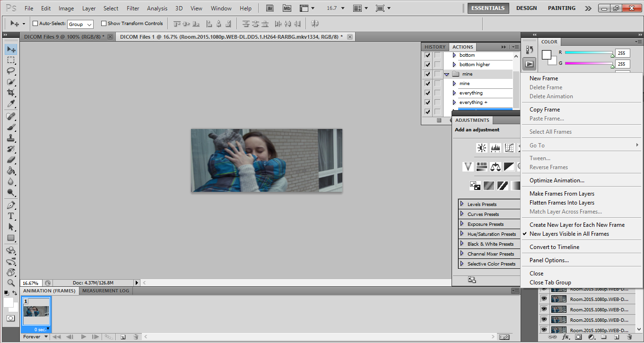The height and width of the screenshot is (343, 644).
Task: Select the Rectangle shape tool
Action: (x=11, y=238)
